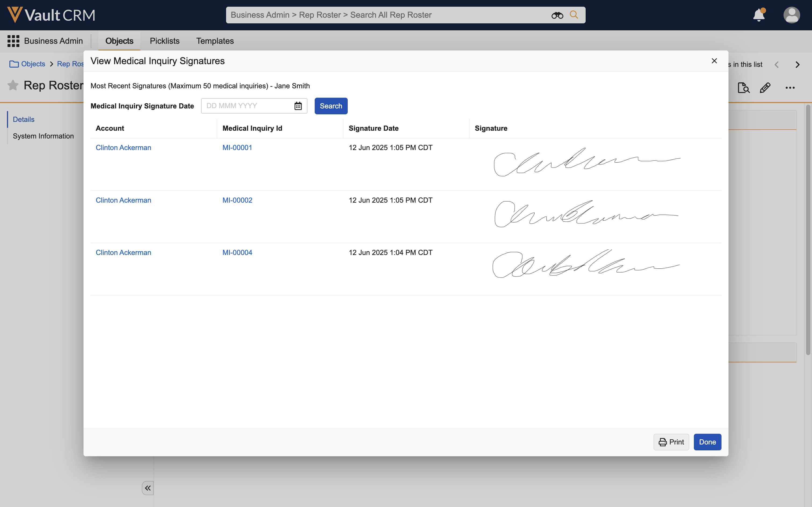Screen dimensions: 812x507
Task: Open the calendar date picker
Action: tap(298, 106)
